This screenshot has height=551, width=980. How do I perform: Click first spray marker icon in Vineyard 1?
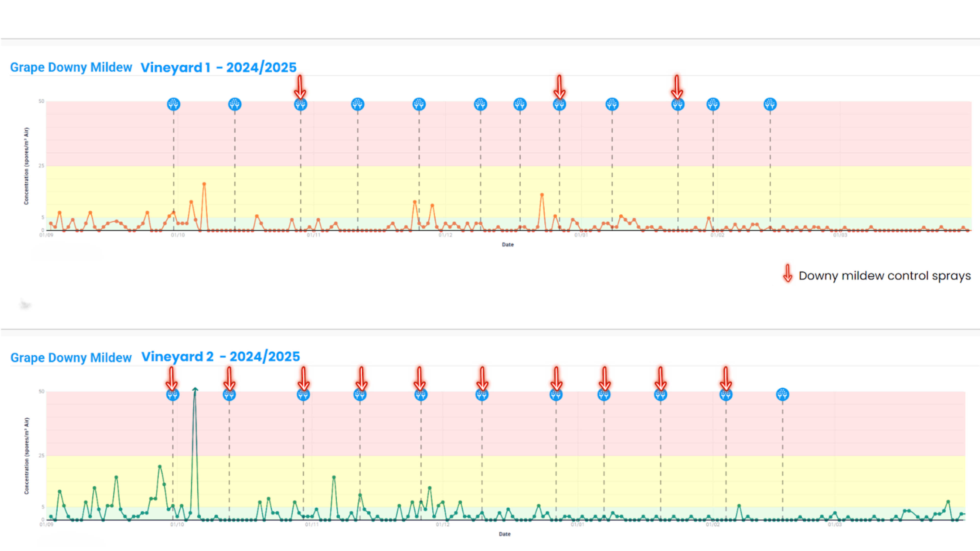[174, 104]
